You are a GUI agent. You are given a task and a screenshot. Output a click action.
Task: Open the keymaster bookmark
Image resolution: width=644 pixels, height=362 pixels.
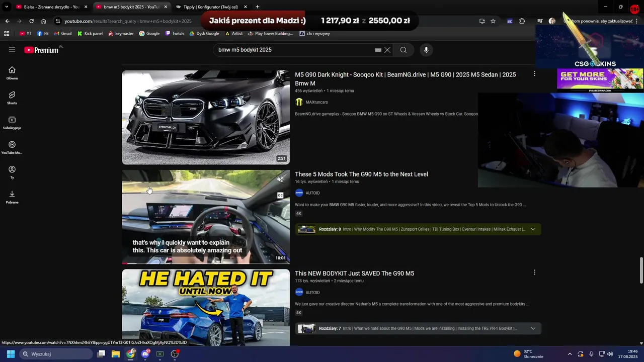(121, 34)
